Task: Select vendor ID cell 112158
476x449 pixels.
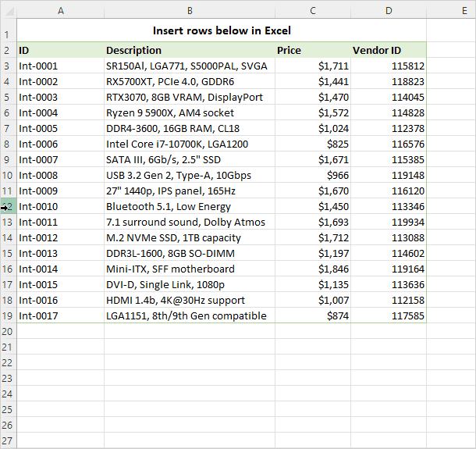Action: point(389,300)
